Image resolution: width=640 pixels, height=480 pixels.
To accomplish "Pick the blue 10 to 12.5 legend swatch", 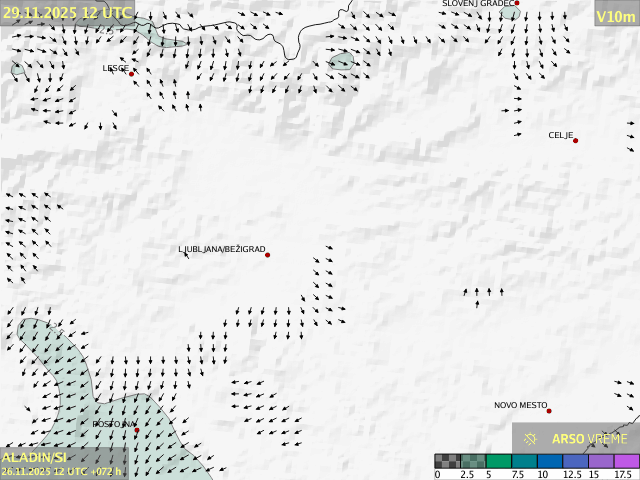I will (549, 461).
